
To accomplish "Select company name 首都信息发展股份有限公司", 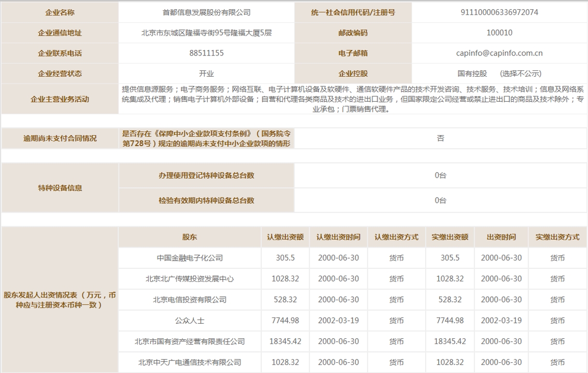I will (x=206, y=13).
